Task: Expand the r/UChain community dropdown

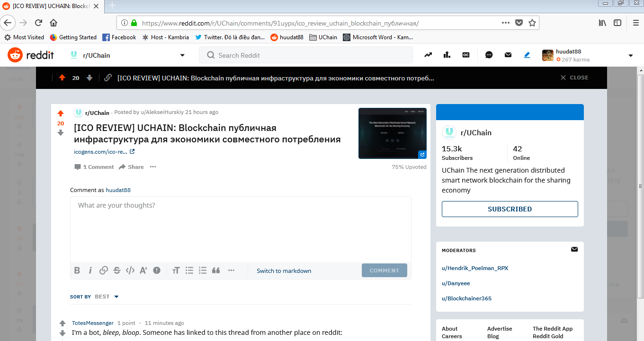Action: (x=182, y=55)
